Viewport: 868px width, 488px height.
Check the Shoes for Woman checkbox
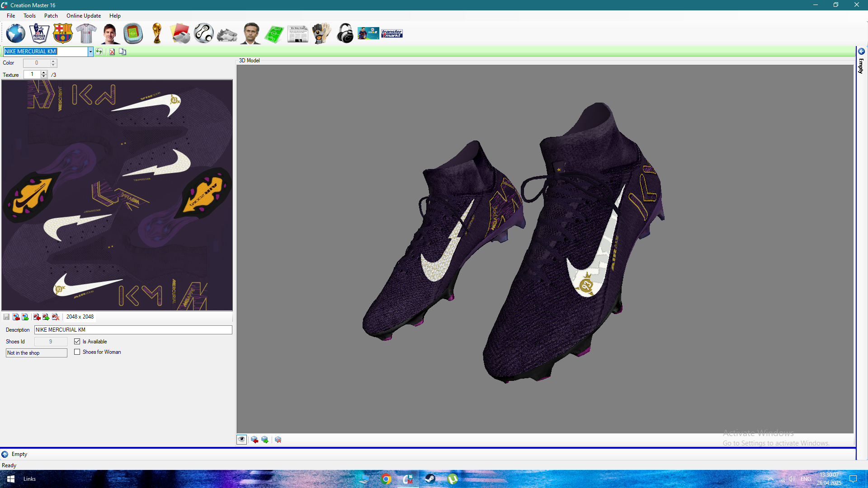(x=77, y=352)
